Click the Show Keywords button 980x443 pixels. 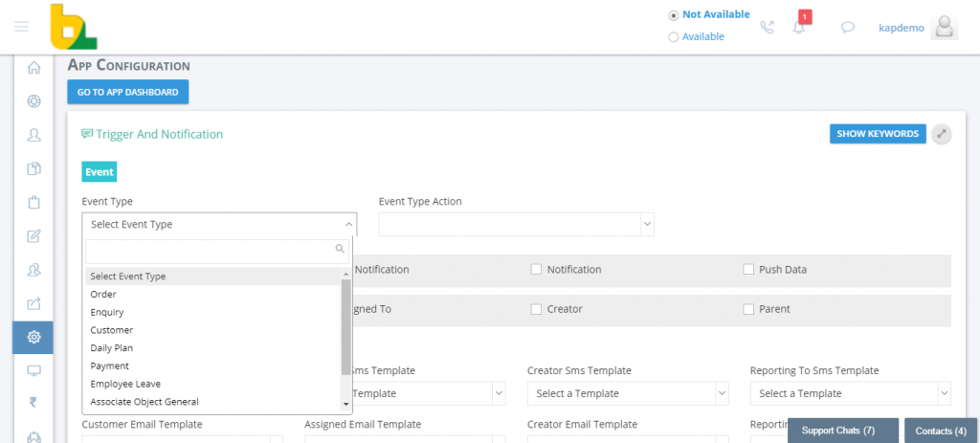(x=878, y=134)
